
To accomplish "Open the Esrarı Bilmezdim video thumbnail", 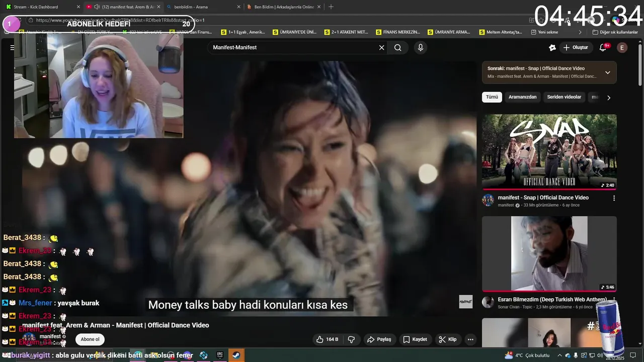I will click(x=549, y=254).
